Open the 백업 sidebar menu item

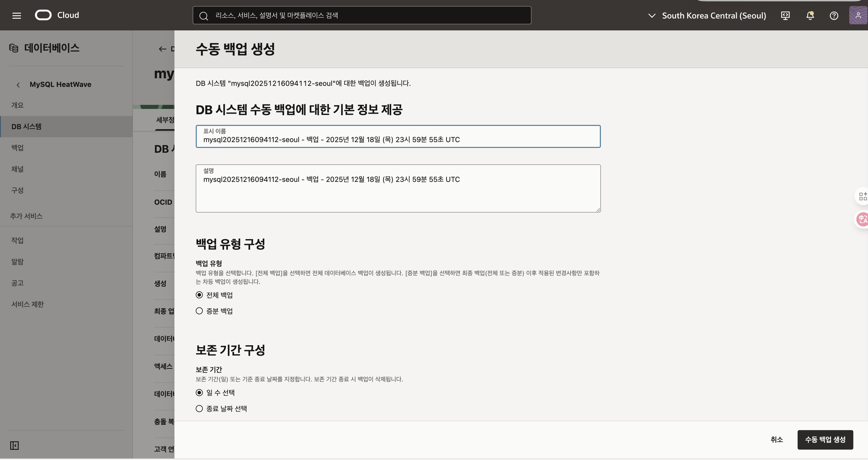point(17,148)
